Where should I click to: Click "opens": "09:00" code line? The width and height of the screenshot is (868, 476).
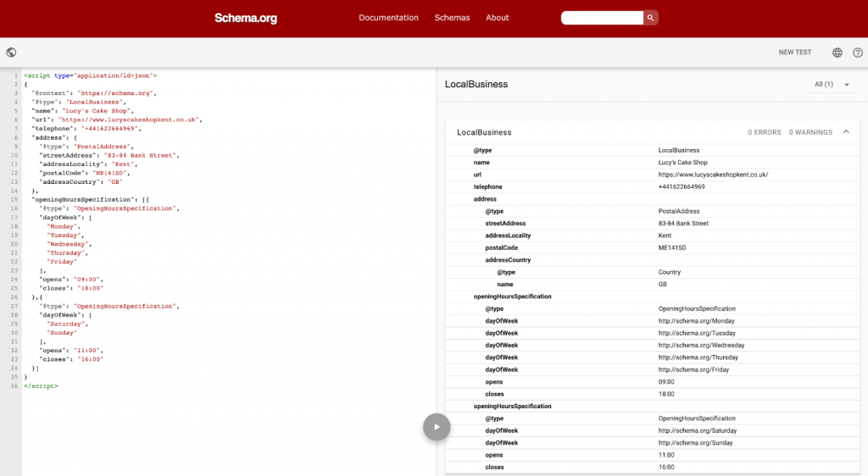pos(71,280)
